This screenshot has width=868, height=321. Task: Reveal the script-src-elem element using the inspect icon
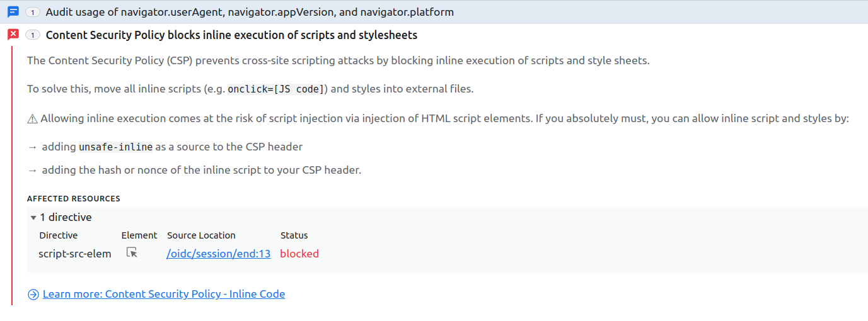(132, 253)
